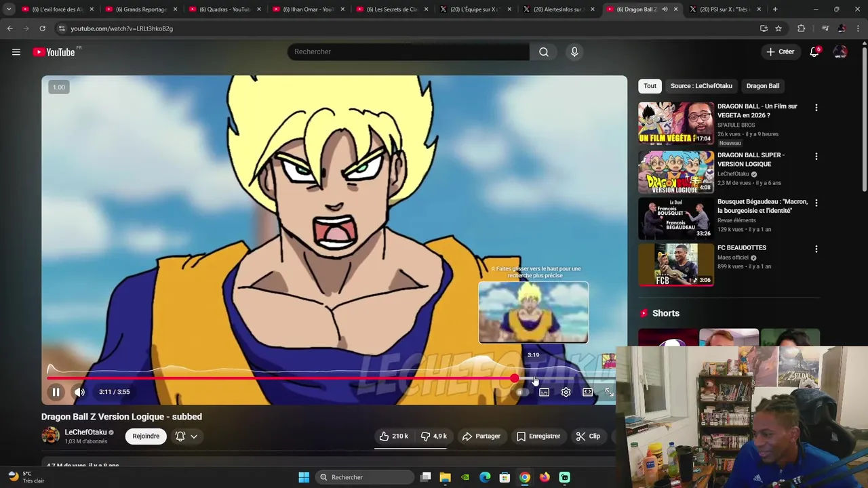
Task: Open Task View on the taskbar
Action: [x=425, y=477]
